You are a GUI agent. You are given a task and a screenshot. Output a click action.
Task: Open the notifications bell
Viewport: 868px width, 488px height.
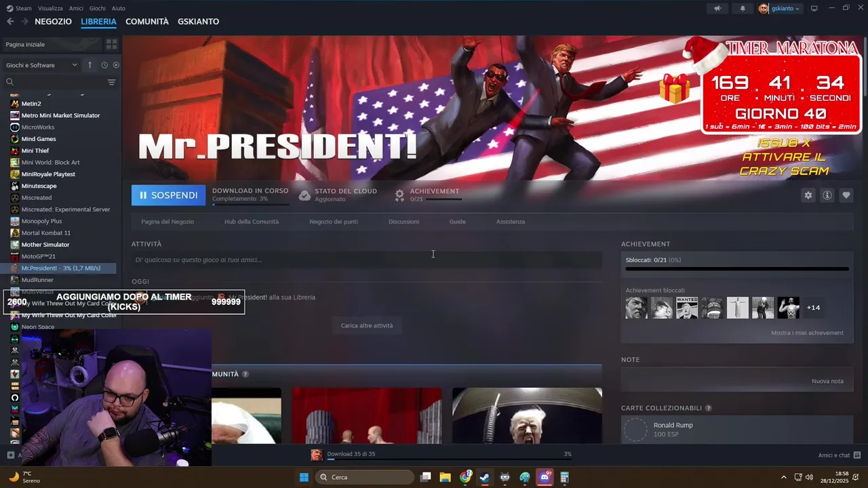point(743,8)
